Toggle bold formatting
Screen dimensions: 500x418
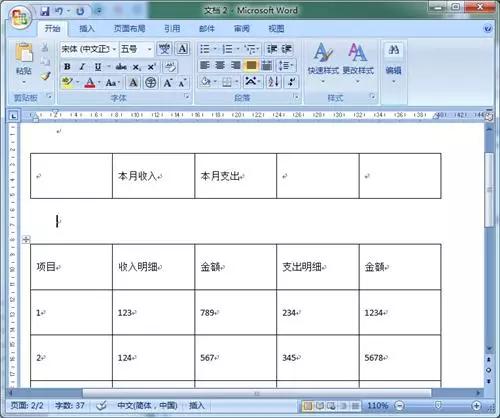point(67,67)
